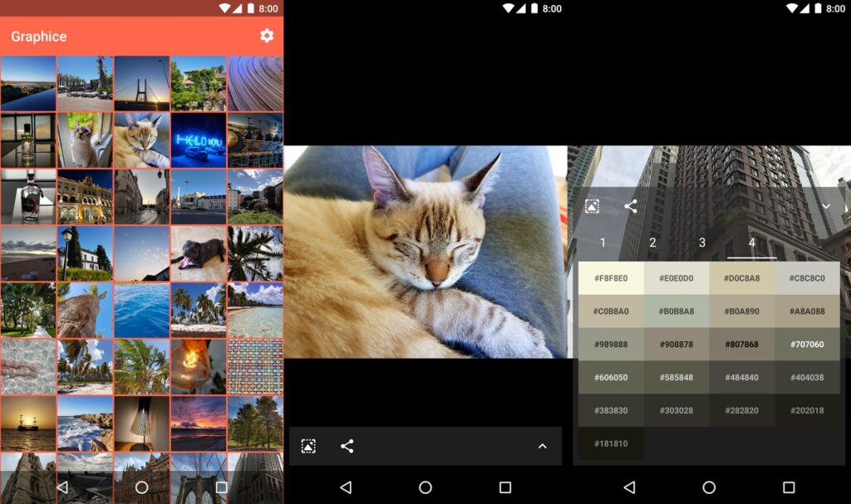Open the neon HELLO YOU sign thumbnail
The image size is (851, 504).
(198, 140)
